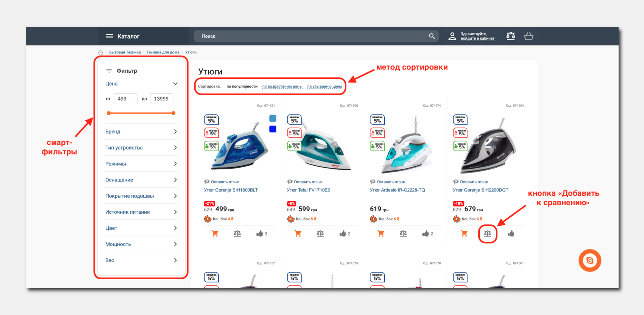Sort by по популярности
Image resolution: width=644 pixels, height=315 pixels.
[x=242, y=87]
